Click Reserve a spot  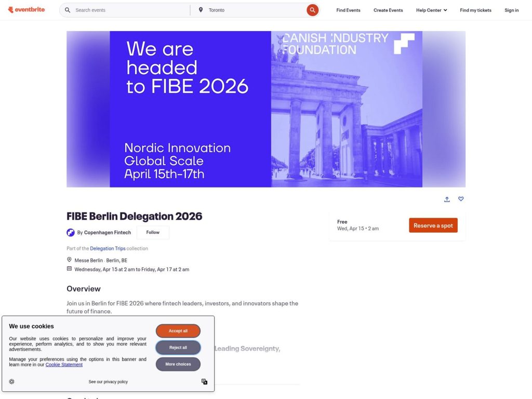click(433, 225)
